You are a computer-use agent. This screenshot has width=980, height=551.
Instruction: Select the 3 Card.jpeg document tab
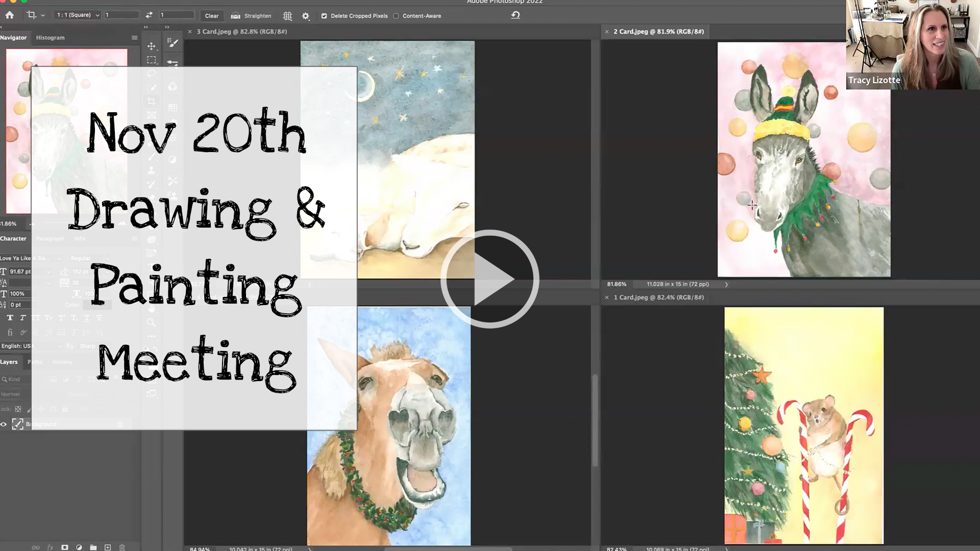242,32
